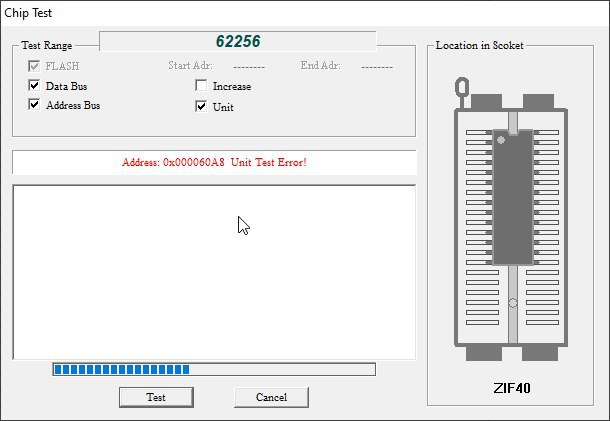Click the Unit Test Error status message
This screenshot has width=610, height=421.
(214, 162)
